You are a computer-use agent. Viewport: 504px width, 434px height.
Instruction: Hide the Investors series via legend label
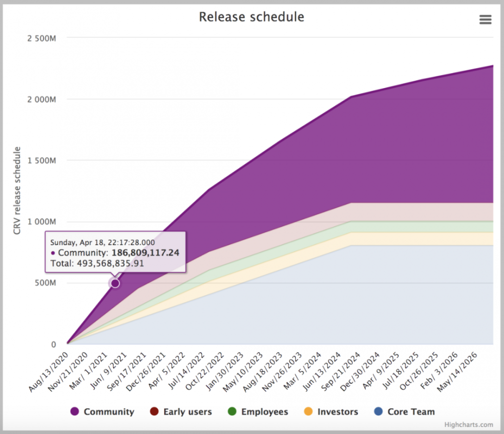(x=338, y=411)
